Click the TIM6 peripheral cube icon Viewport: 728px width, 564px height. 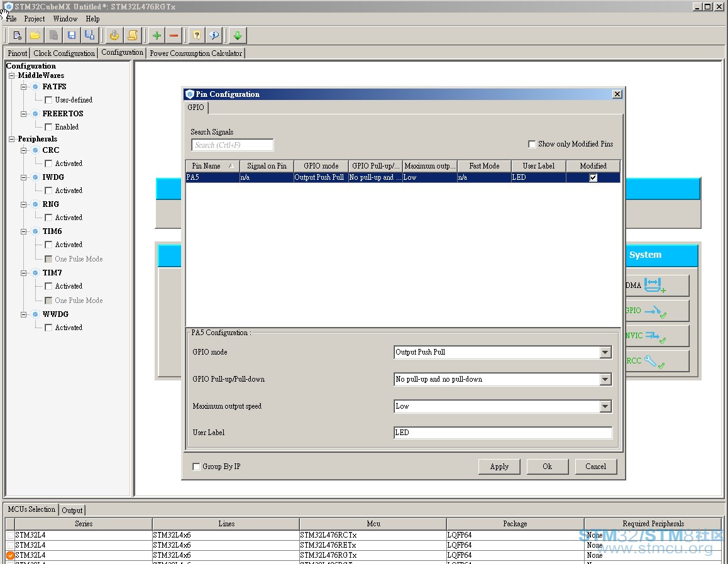pos(35,231)
